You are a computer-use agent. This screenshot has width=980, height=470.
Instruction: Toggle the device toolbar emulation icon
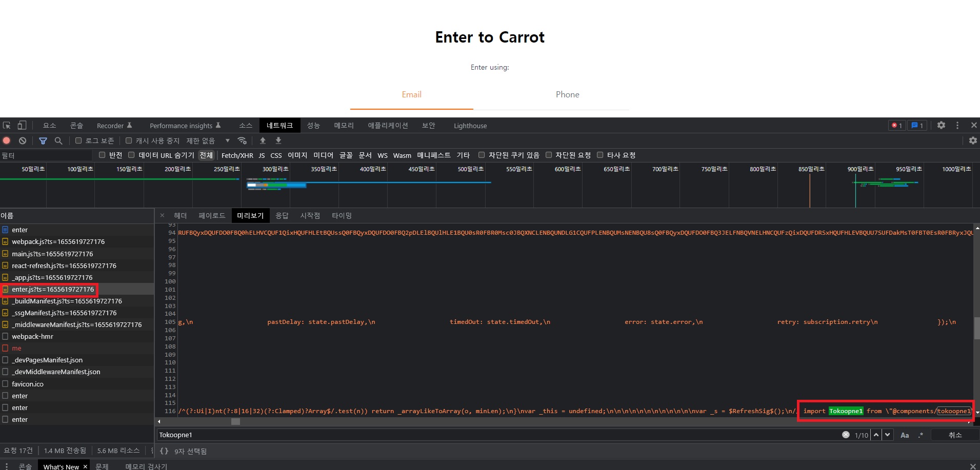(22, 125)
